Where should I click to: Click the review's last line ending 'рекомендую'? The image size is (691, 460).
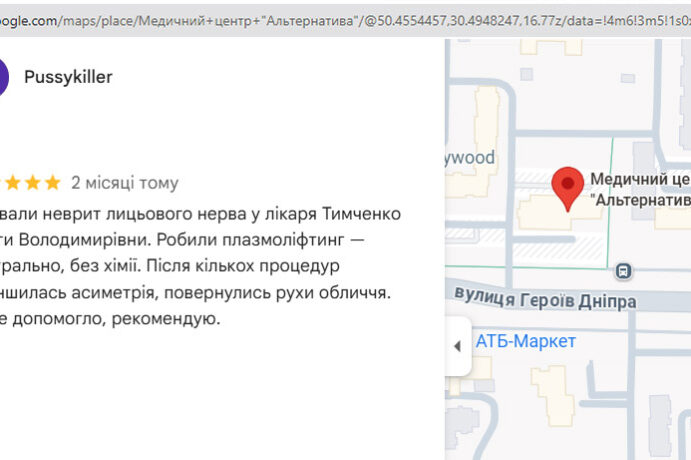click(110, 319)
